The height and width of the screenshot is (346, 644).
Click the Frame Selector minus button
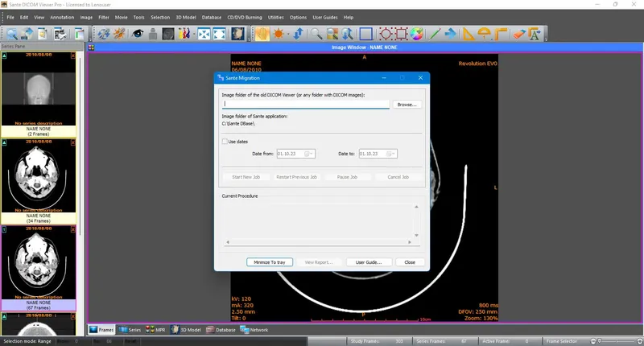(593, 341)
